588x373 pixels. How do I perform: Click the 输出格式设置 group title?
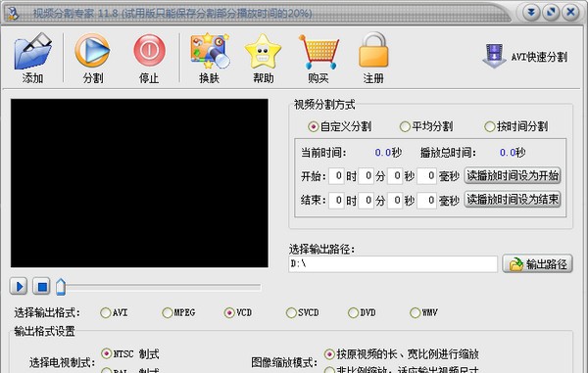coord(45,332)
